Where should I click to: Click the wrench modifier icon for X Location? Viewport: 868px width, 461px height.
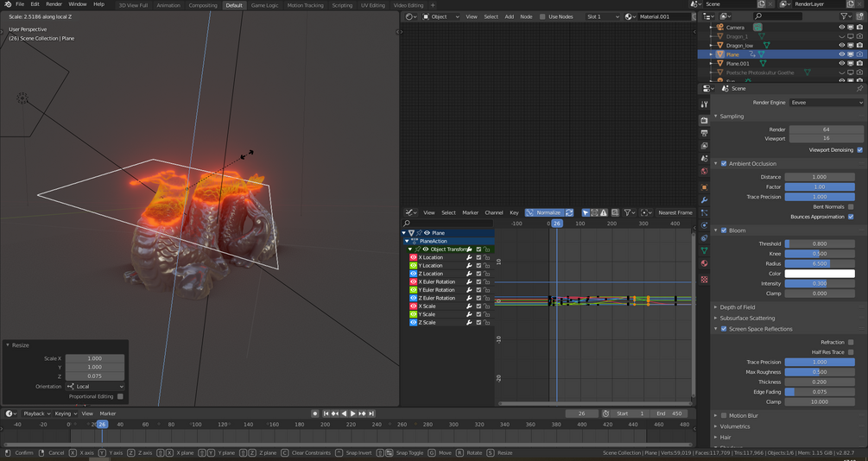coord(470,257)
